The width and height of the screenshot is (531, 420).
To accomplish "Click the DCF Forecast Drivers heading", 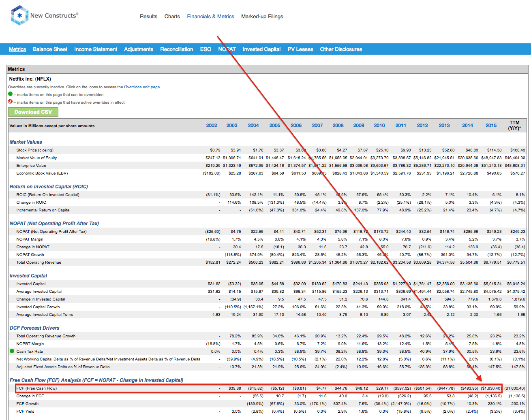I will tap(34, 328).
